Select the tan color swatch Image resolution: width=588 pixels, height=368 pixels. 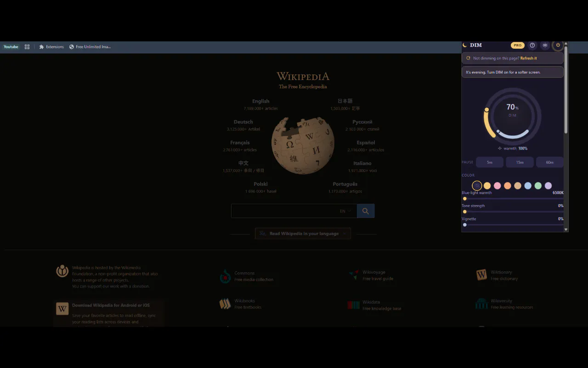click(x=518, y=186)
